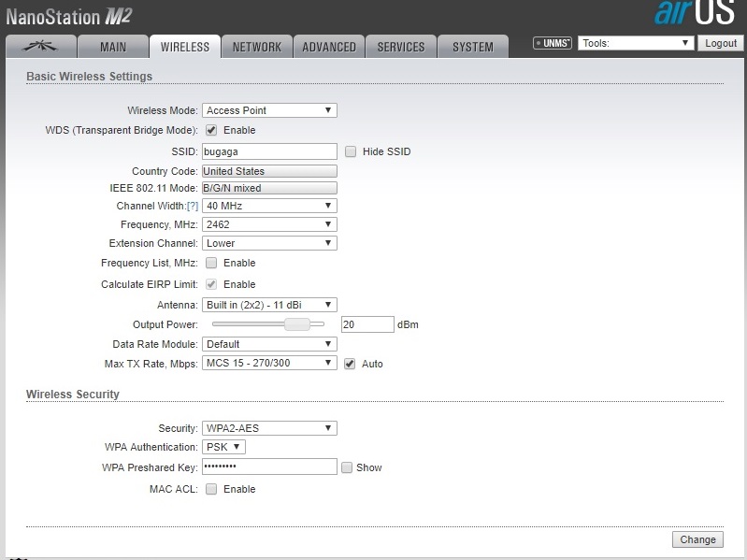
Task: Click the Output Power slider handle
Action: tap(296, 324)
